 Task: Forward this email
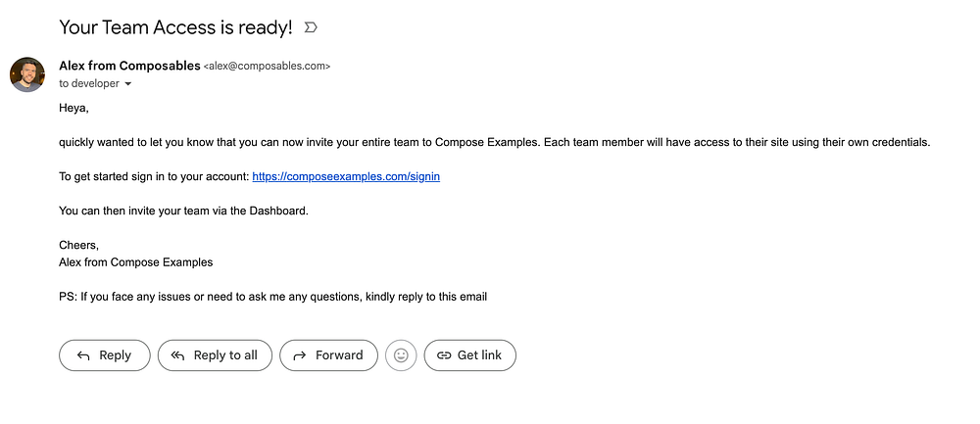click(328, 355)
